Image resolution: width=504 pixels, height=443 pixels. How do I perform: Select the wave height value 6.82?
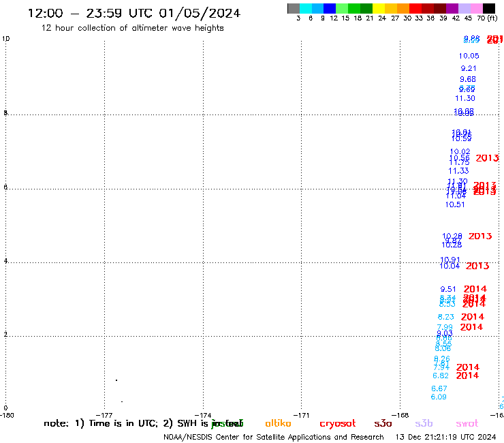[441, 376]
